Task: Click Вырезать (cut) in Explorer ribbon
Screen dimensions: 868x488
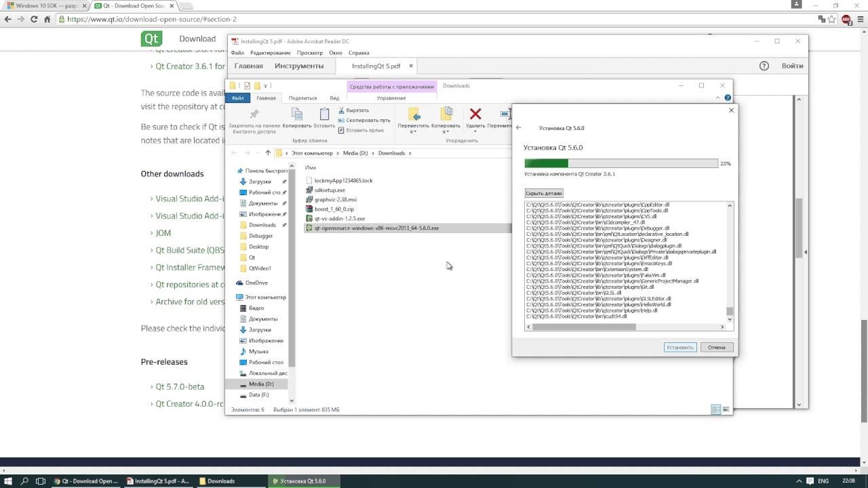Action: pyautogui.click(x=353, y=110)
